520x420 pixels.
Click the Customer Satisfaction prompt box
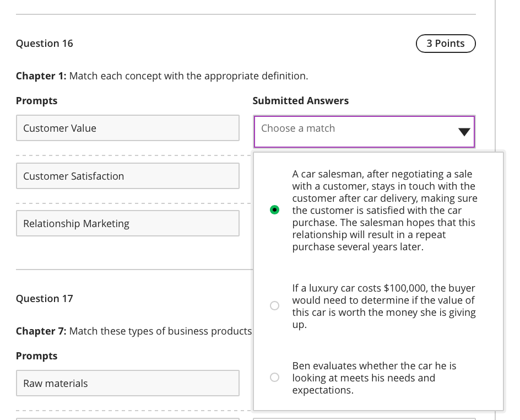click(x=128, y=176)
